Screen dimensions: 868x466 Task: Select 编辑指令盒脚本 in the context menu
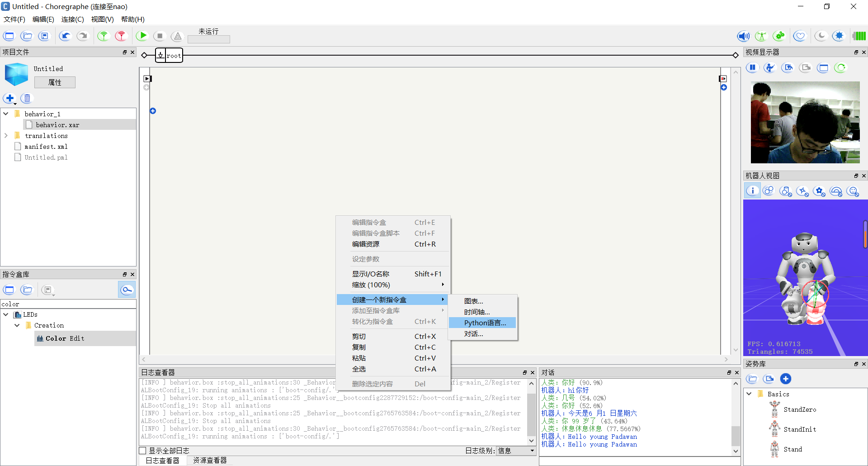coord(376,233)
